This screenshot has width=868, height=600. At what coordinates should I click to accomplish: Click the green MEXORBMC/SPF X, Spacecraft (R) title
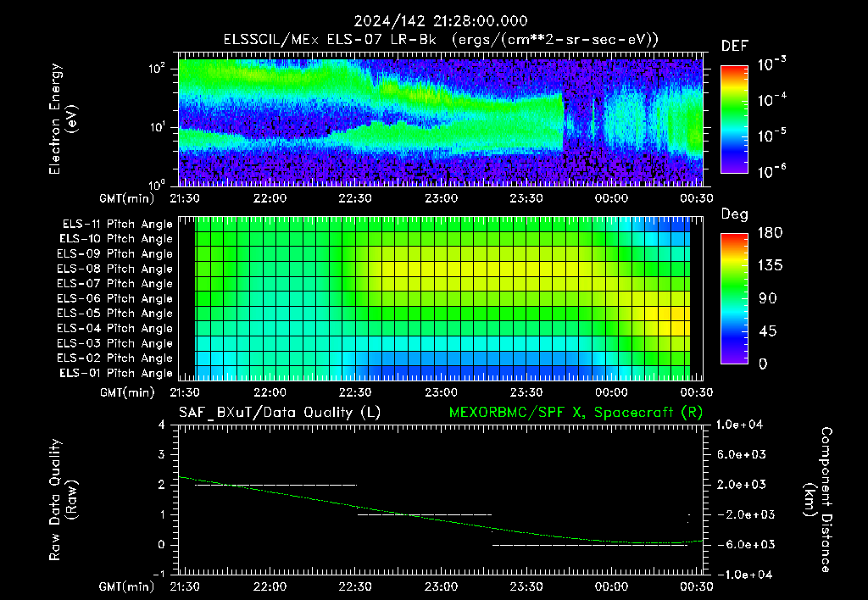[x=576, y=413]
